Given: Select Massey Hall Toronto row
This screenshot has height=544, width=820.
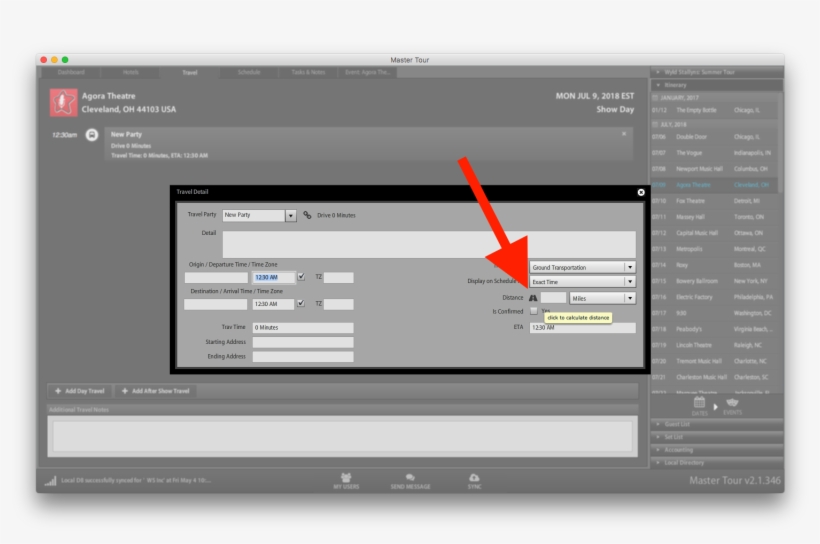Looking at the screenshot, I should 714,217.
